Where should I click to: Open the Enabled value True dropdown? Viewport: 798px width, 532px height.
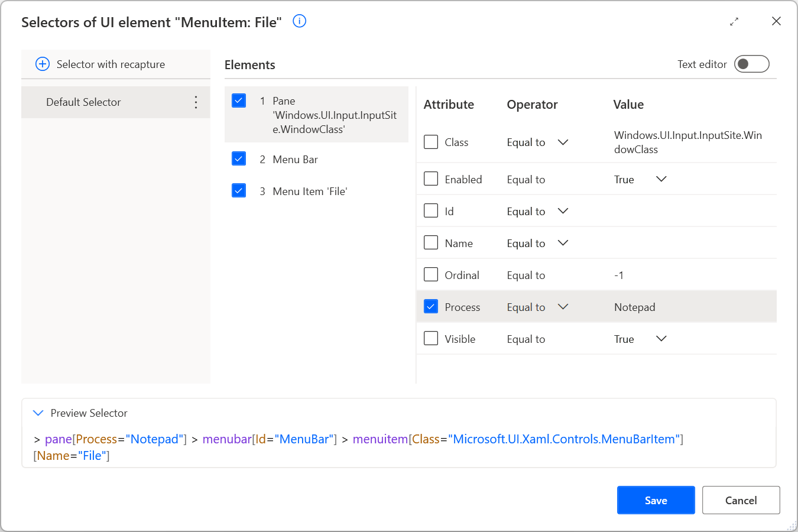pos(661,179)
